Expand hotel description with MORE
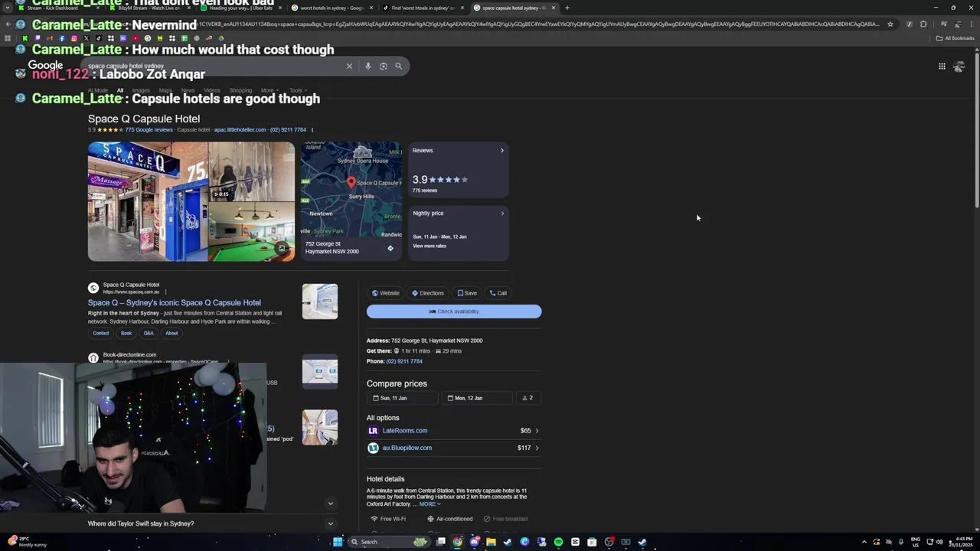This screenshot has height=551, width=980. tap(430, 504)
